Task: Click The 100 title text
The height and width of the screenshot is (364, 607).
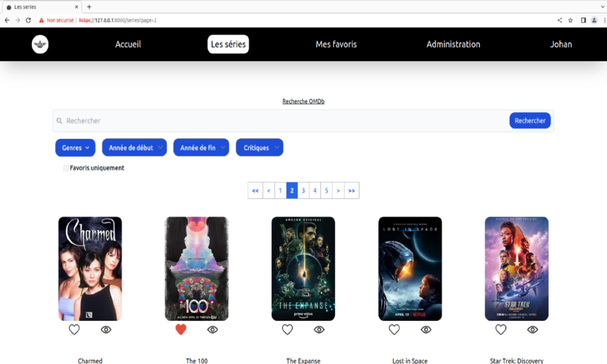Action: [197, 361]
